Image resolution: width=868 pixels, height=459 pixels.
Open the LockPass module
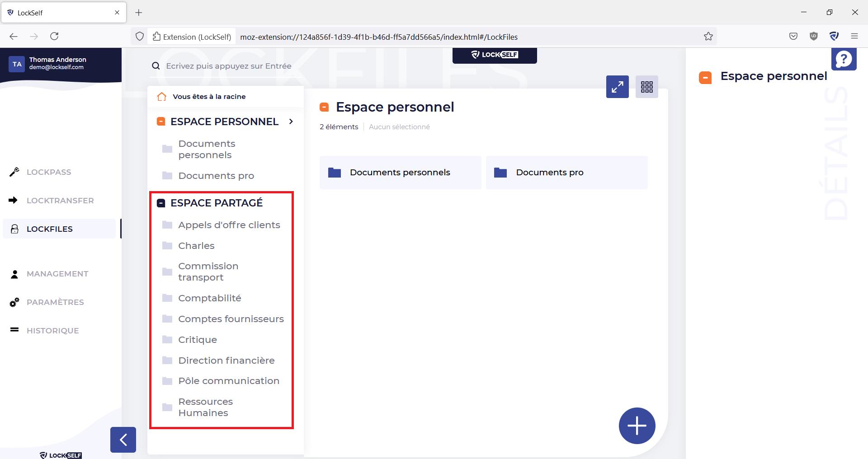click(49, 172)
